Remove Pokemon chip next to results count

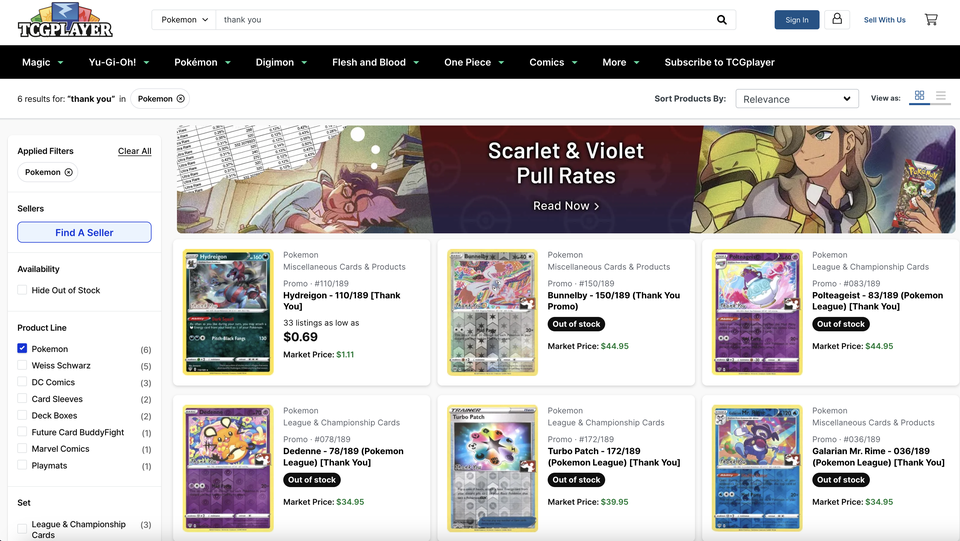click(x=181, y=99)
